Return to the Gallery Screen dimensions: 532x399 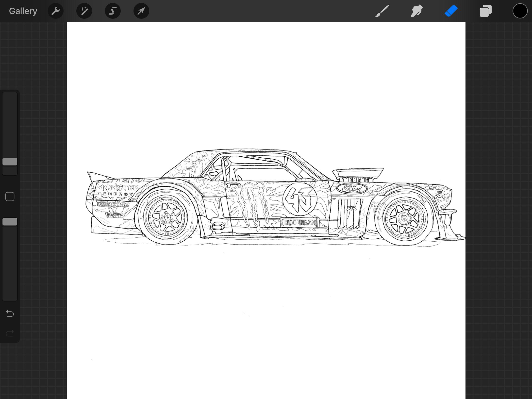pos(23,11)
